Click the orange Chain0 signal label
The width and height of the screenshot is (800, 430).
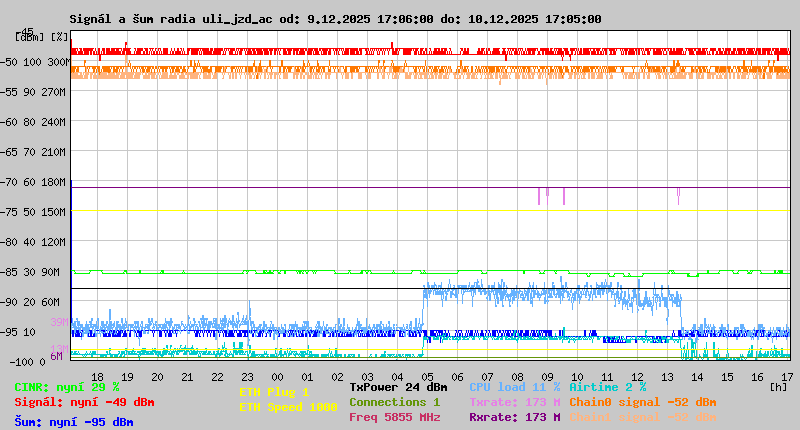(643, 402)
